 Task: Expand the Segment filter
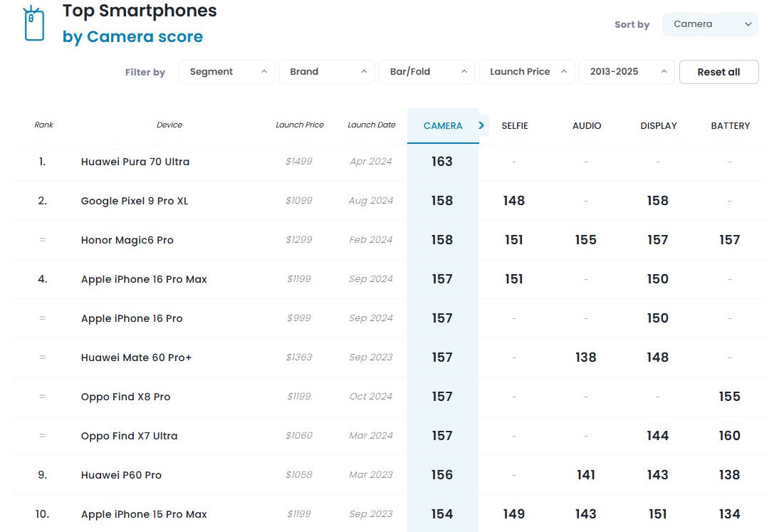point(226,72)
